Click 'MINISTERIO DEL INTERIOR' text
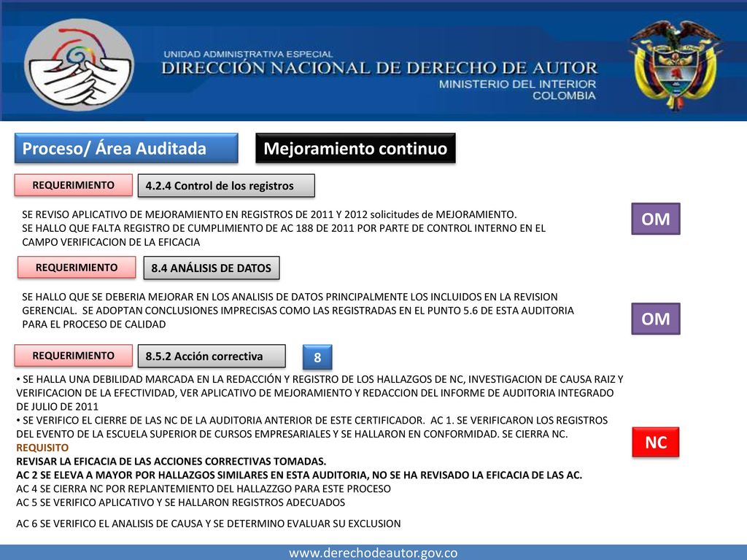Viewport: 747px width, 560px height. [517, 85]
